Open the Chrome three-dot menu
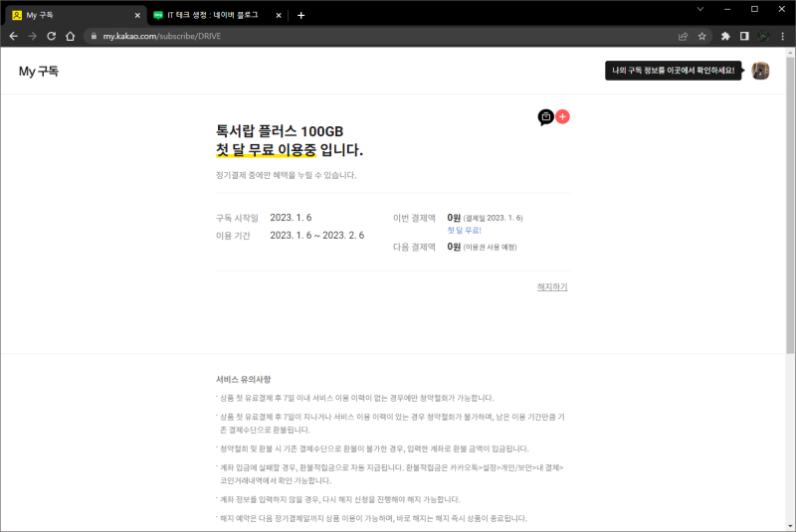 point(782,36)
